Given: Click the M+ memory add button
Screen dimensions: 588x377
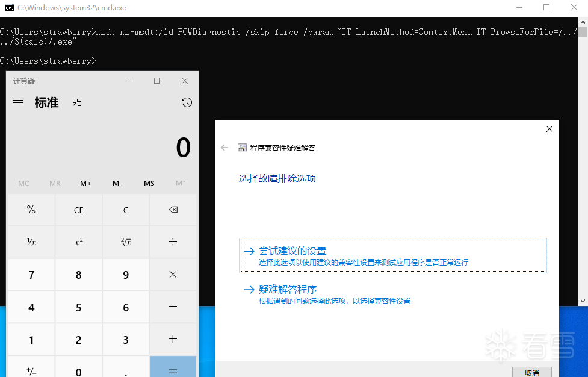Looking at the screenshot, I should click(x=85, y=184).
